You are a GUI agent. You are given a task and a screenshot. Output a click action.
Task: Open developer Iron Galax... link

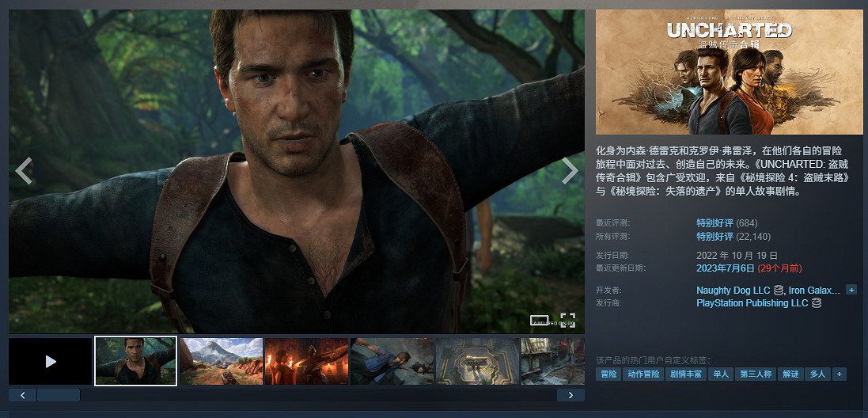(x=814, y=290)
